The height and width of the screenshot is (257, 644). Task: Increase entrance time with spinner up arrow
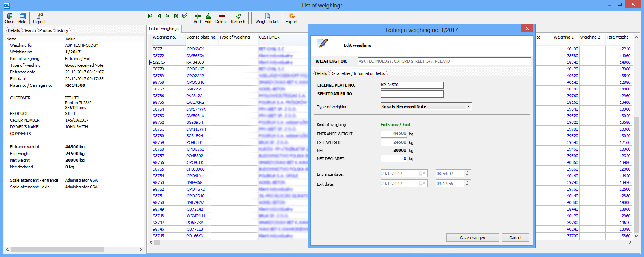[468, 172]
